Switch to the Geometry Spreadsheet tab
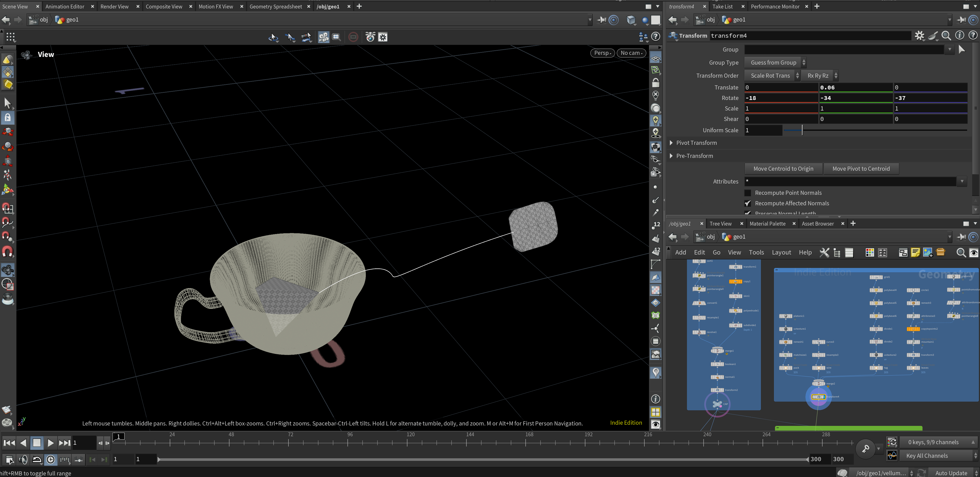The image size is (980, 477). pyautogui.click(x=275, y=6)
